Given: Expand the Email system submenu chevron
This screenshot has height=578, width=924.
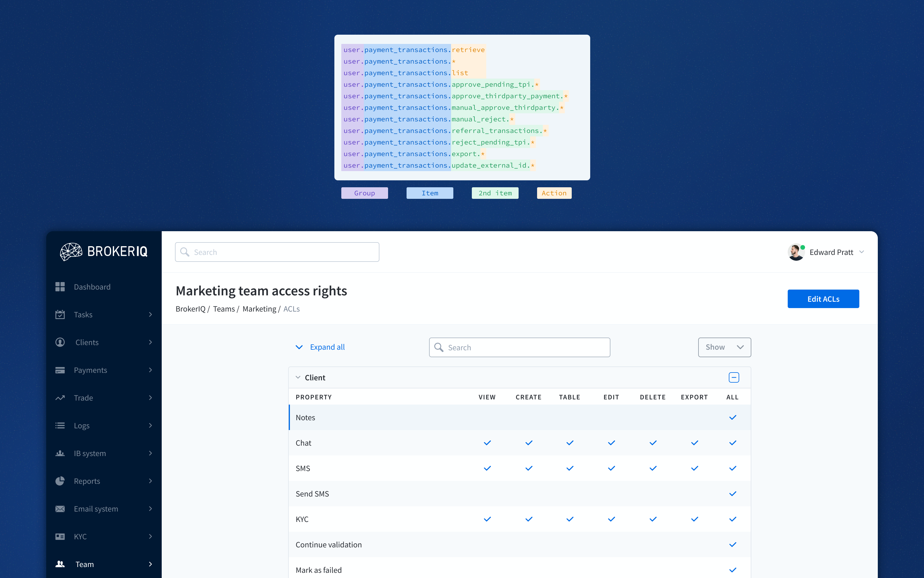Looking at the screenshot, I should click(x=150, y=509).
